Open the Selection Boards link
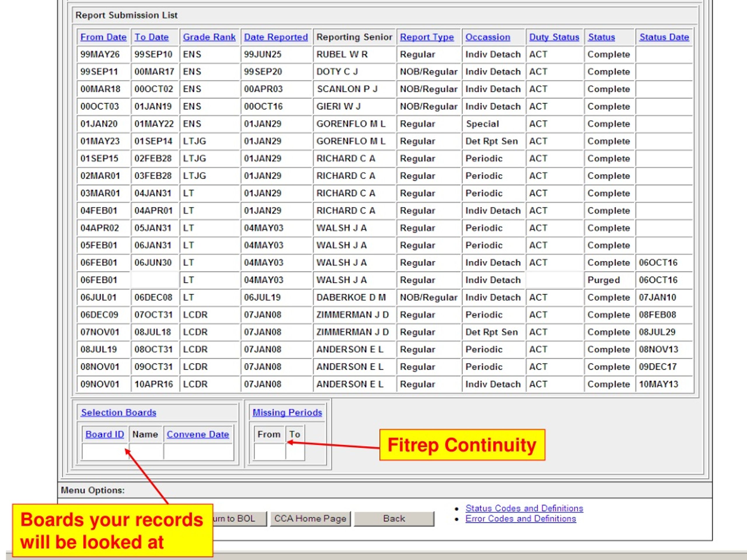 [x=118, y=412]
